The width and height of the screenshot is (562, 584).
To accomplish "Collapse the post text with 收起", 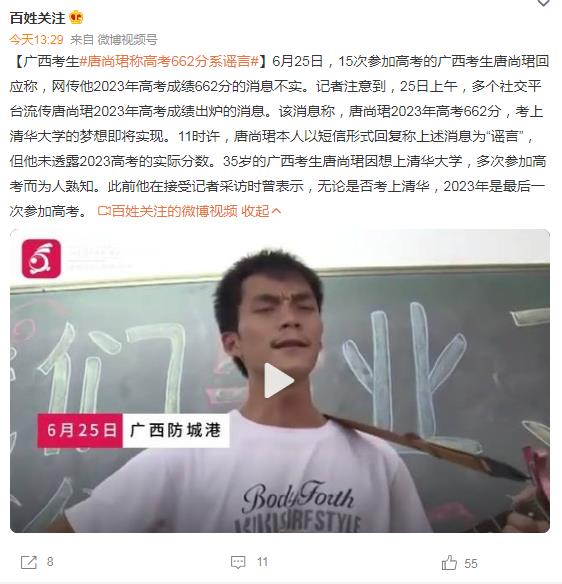I will pyautogui.click(x=261, y=211).
